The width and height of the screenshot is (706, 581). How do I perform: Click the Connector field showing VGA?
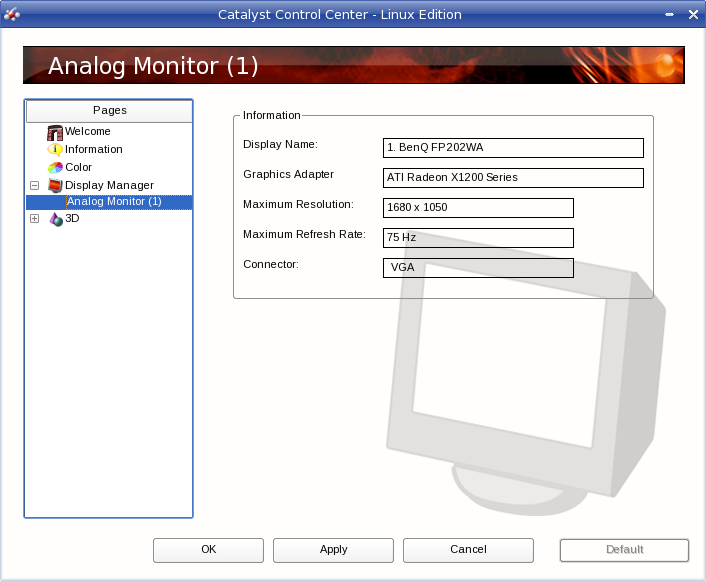tap(478, 268)
